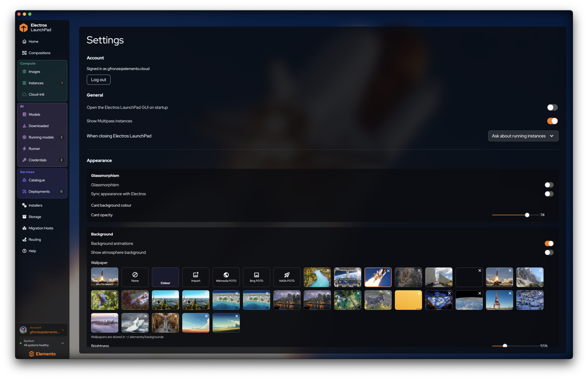The image size is (588, 379).
Task: Open the Models icon under AI
Action: coord(24,114)
